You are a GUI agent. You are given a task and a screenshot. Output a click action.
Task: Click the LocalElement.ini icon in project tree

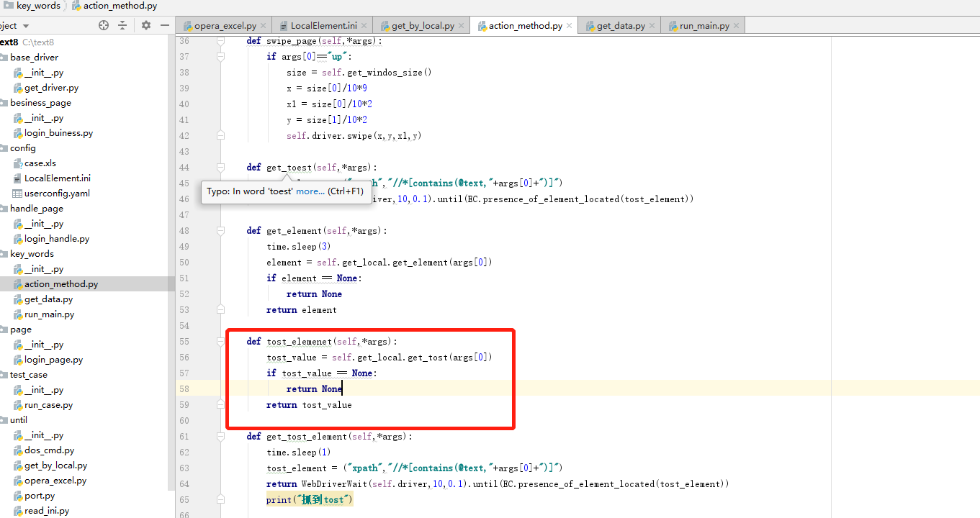click(x=18, y=178)
